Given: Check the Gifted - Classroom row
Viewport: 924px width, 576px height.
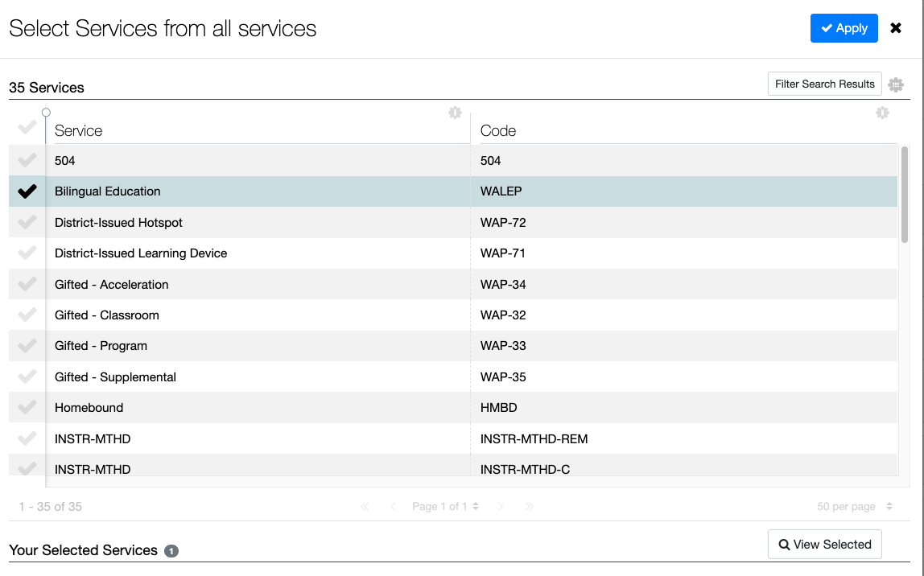Looking at the screenshot, I should (x=27, y=315).
